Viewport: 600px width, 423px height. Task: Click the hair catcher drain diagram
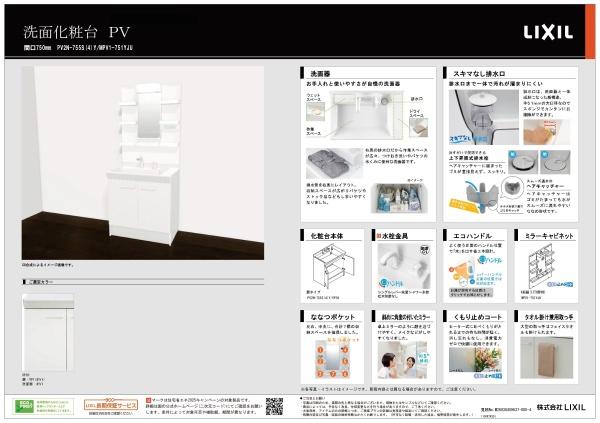(x=473, y=198)
